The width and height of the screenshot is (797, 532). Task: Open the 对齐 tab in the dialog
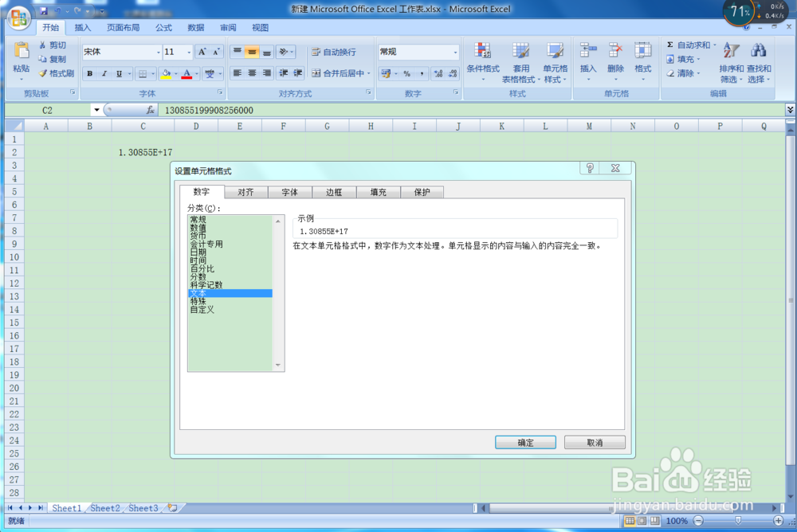pos(245,192)
